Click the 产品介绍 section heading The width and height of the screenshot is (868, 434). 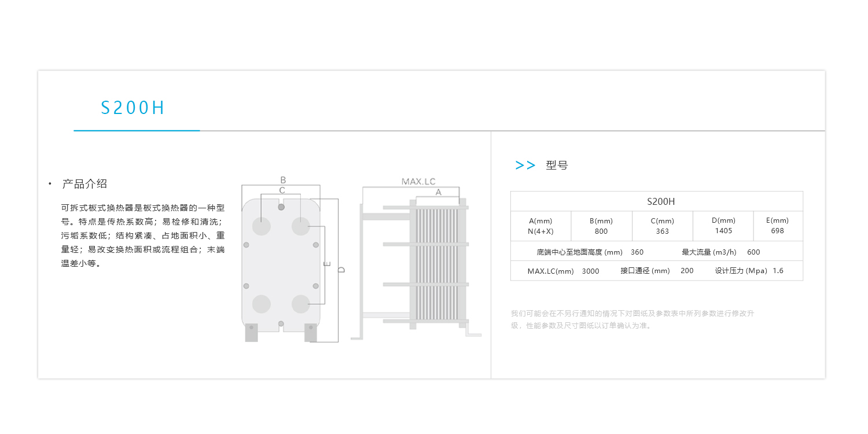pyautogui.click(x=84, y=184)
